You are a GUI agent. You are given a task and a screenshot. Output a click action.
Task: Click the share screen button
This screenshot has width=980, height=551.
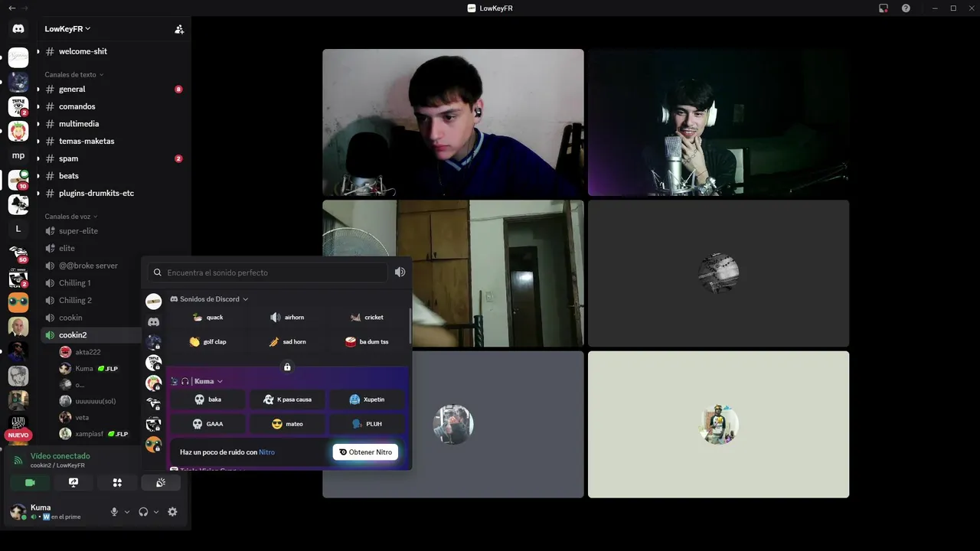[x=73, y=483]
